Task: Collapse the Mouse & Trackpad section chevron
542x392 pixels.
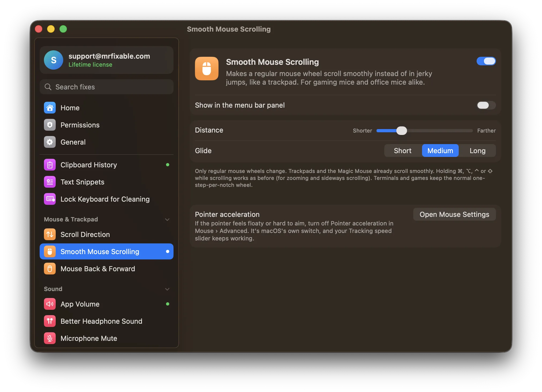Action: pyautogui.click(x=167, y=220)
